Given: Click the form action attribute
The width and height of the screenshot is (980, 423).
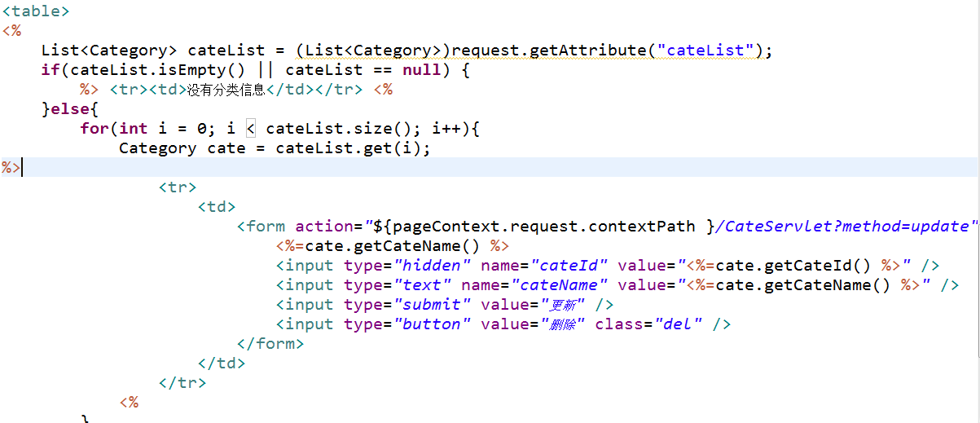Looking at the screenshot, I should point(324,227).
